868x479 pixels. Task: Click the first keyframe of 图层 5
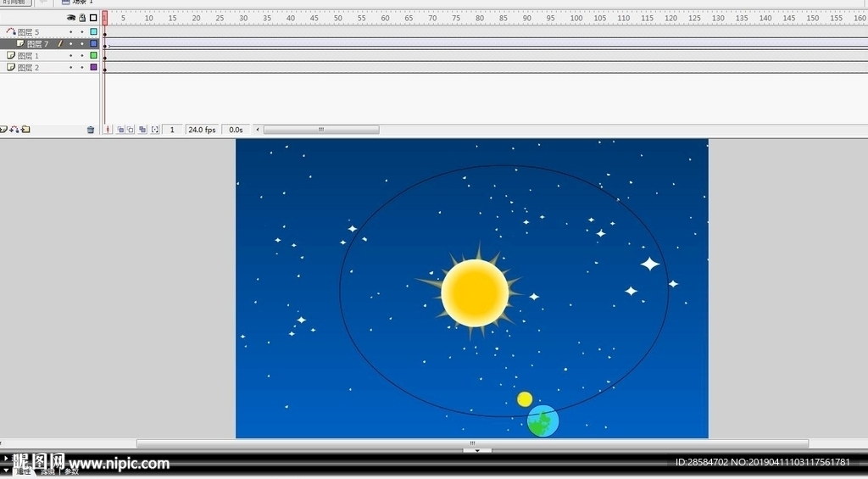click(104, 34)
